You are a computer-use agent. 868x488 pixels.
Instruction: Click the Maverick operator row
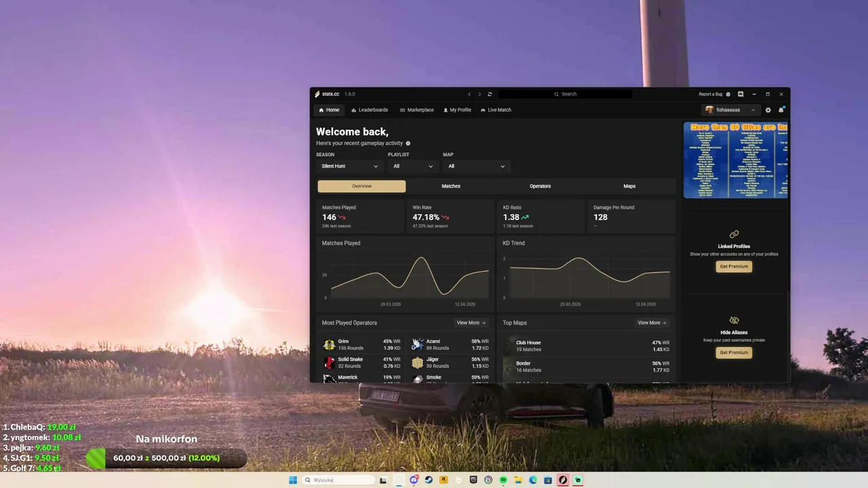tap(361, 379)
